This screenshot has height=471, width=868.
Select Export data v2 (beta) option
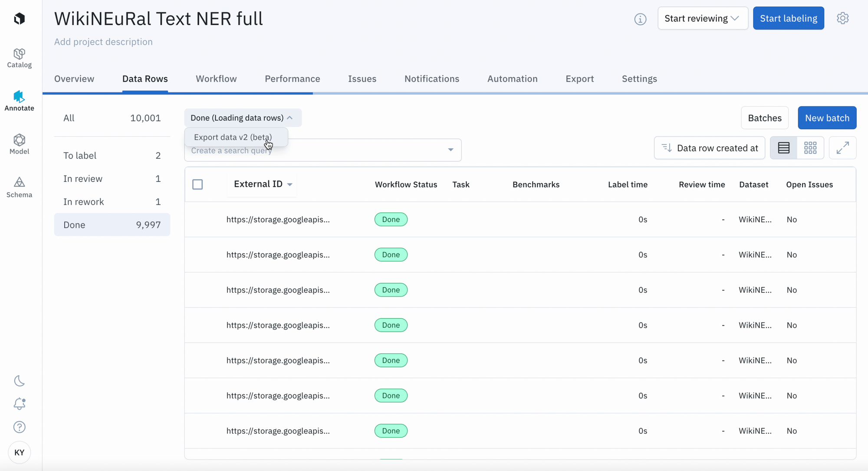(233, 137)
